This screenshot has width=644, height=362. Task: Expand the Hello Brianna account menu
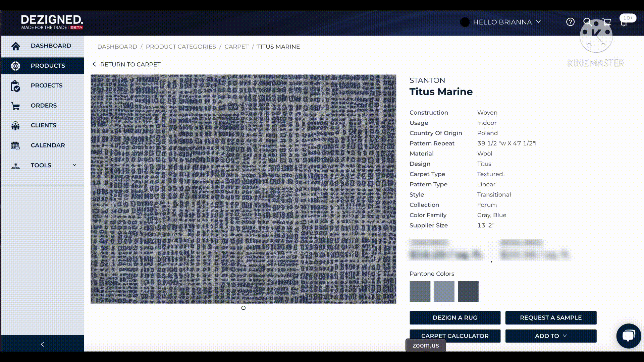point(507,22)
